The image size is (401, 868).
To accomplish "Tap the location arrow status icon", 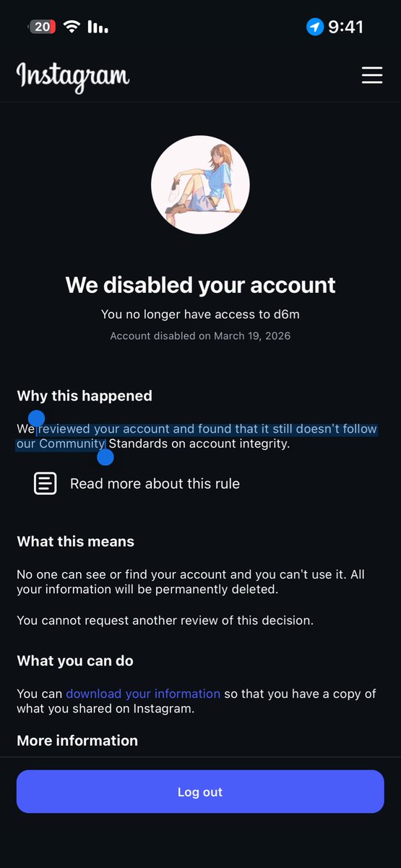I will [x=314, y=27].
